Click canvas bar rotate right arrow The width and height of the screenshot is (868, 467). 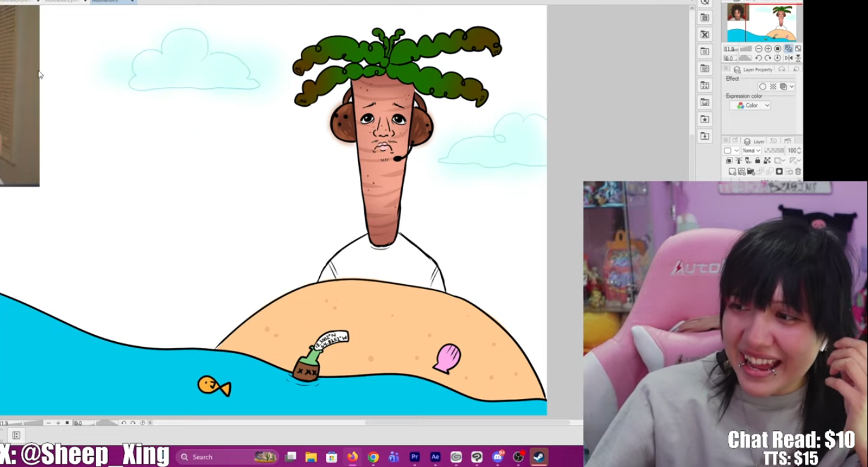pos(133,423)
